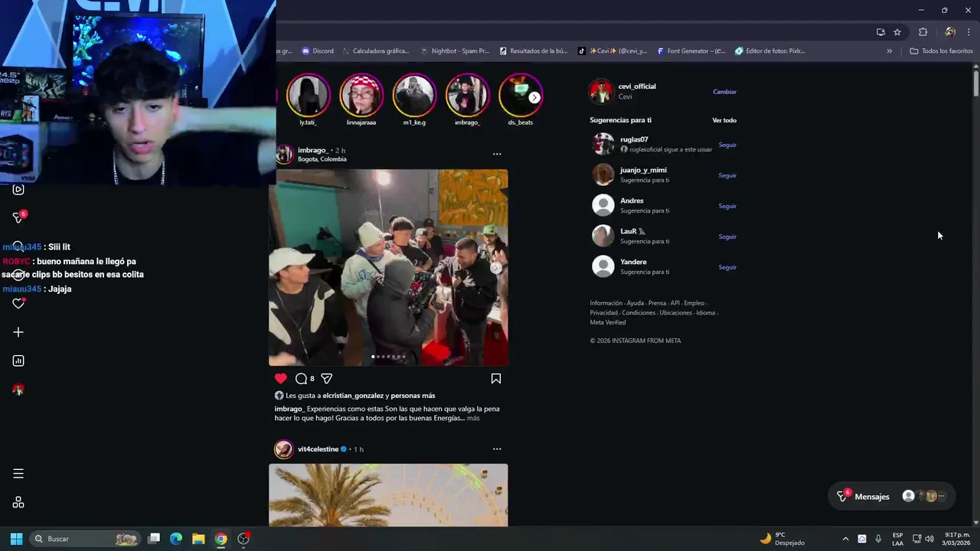
Task: Expand caption with the 'más' link
Action: (473, 418)
